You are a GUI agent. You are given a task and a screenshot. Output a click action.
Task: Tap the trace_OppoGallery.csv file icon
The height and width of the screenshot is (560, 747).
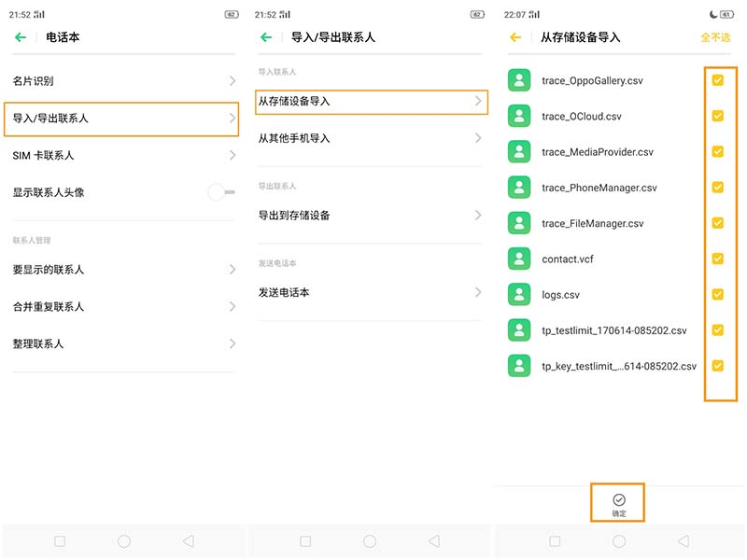519,80
